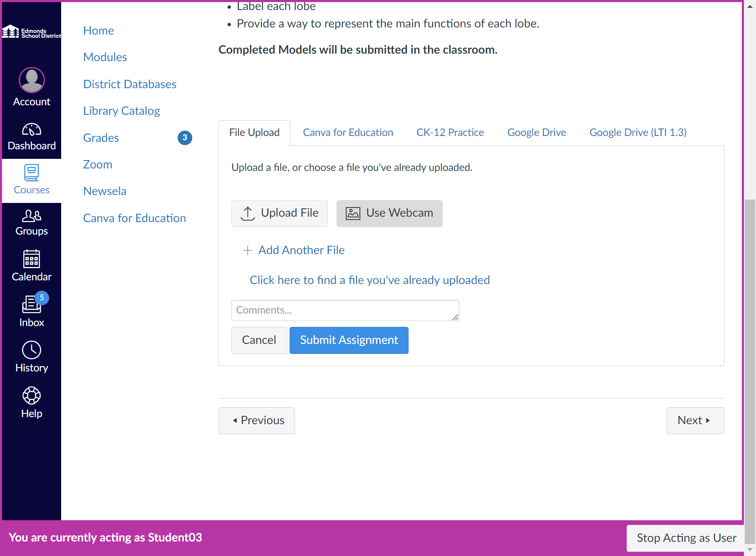Switch to CK-12 Practice tab
The height and width of the screenshot is (556, 756).
click(450, 133)
